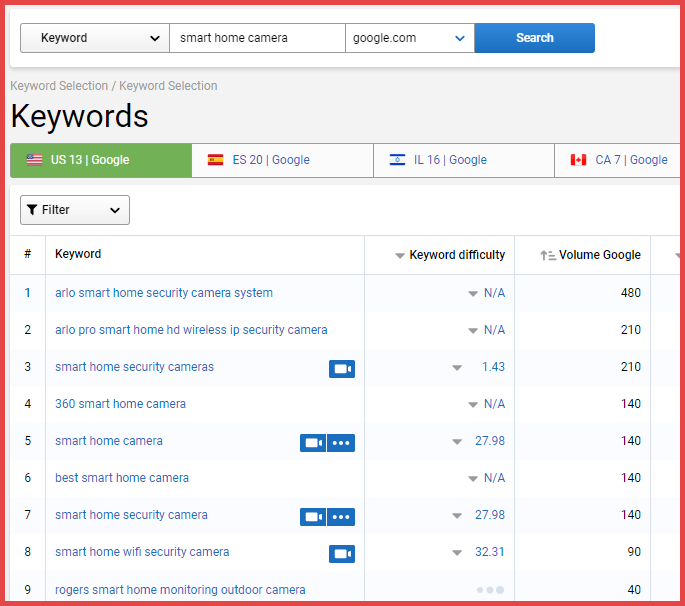The image size is (685, 606).
Task: Open the '360 smart home camera' keyword
Action: click(x=120, y=404)
